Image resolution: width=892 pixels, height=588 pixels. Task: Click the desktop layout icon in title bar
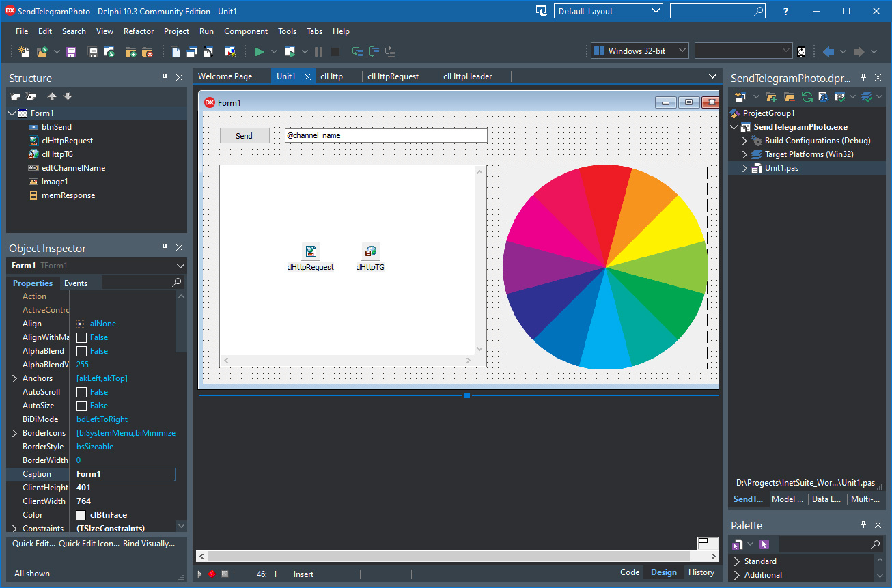tap(542, 11)
